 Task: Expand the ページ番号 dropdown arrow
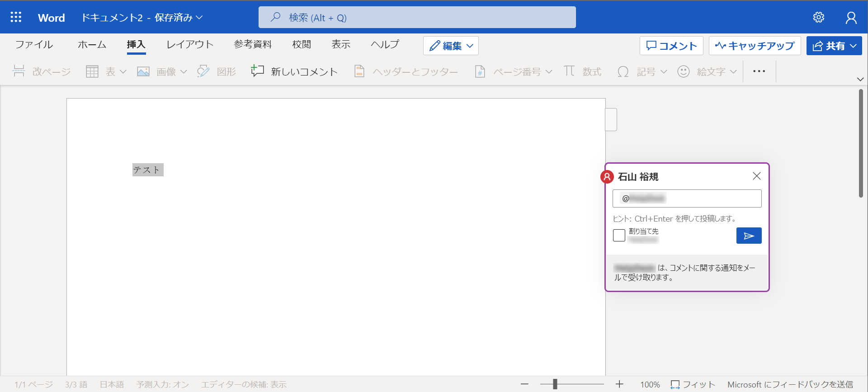pos(549,71)
